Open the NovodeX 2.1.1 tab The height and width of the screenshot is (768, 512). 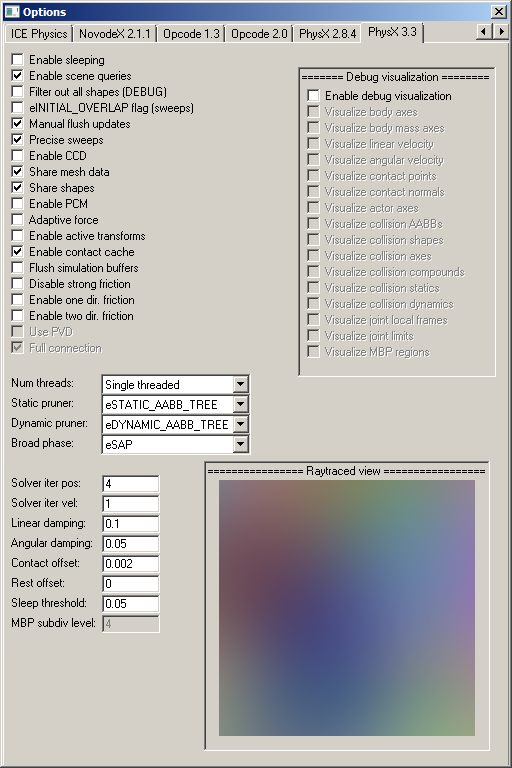click(115, 34)
